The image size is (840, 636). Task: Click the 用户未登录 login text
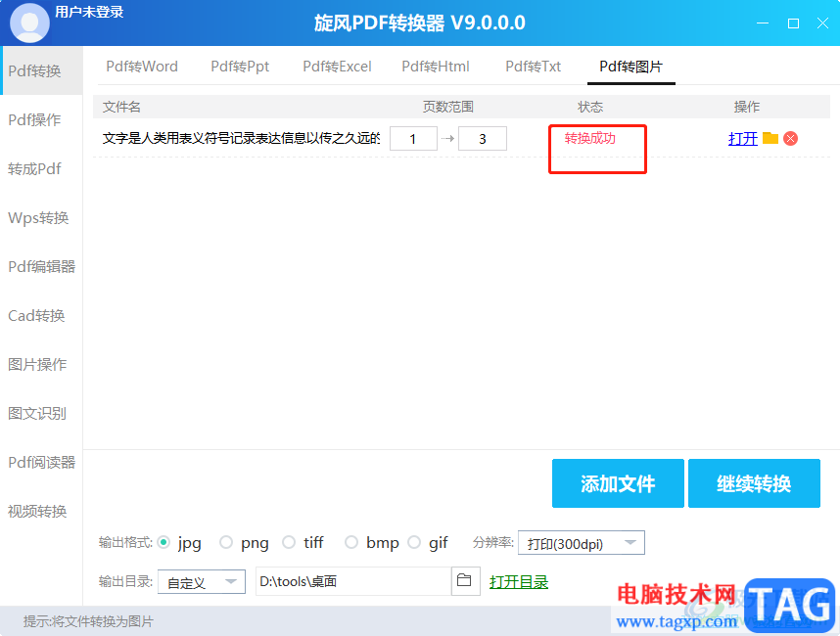pos(89,12)
